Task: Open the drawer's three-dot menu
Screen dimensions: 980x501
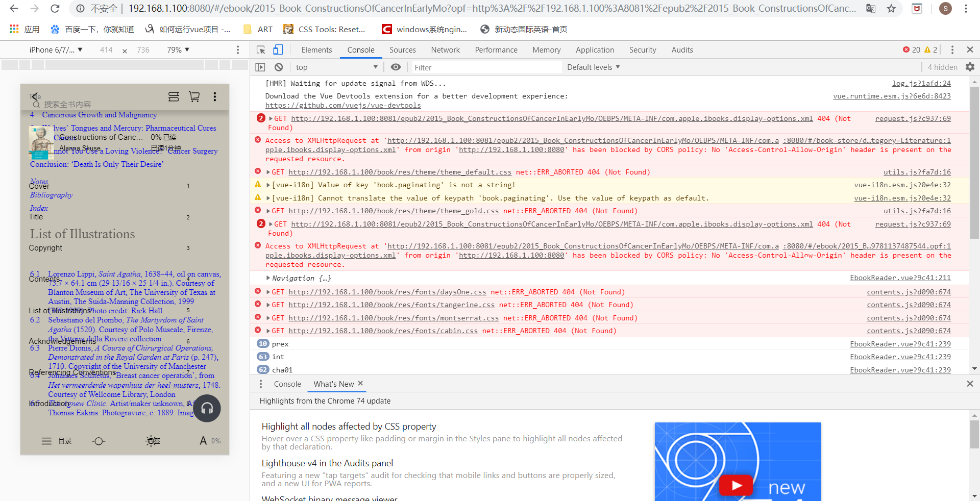Action: pos(261,384)
